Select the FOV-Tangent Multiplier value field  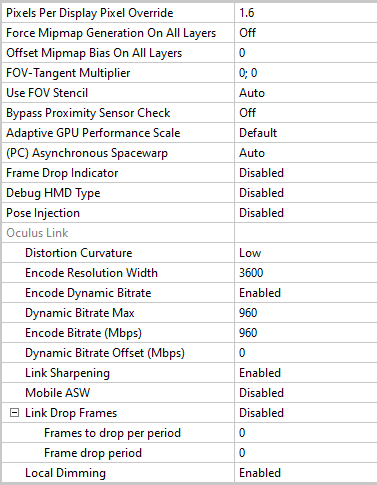pos(306,73)
